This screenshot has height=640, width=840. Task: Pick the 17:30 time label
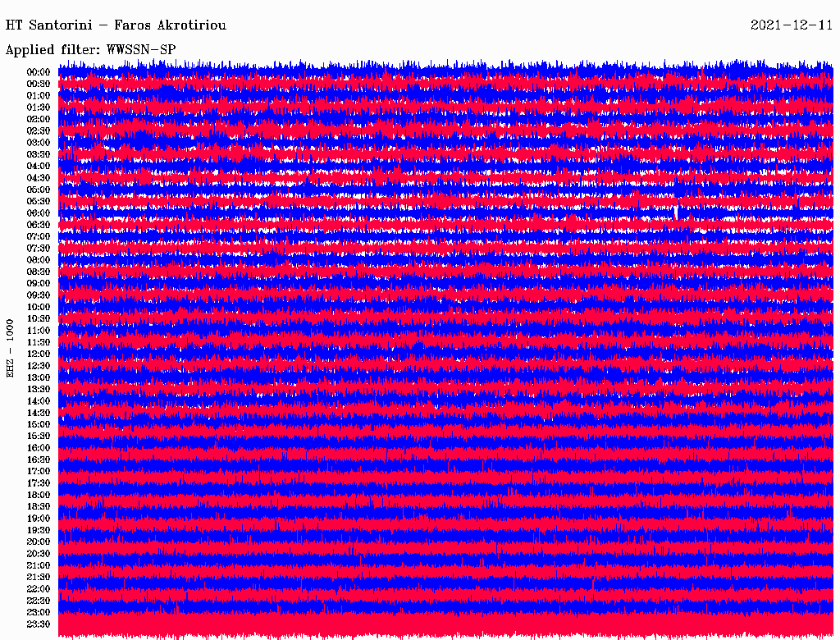pos(39,483)
